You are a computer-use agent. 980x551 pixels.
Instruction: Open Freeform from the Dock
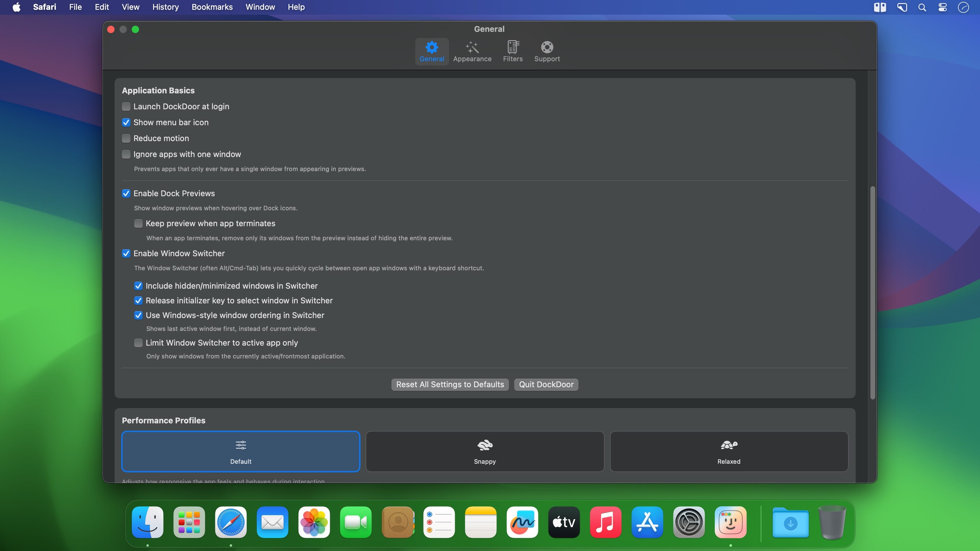point(522,522)
